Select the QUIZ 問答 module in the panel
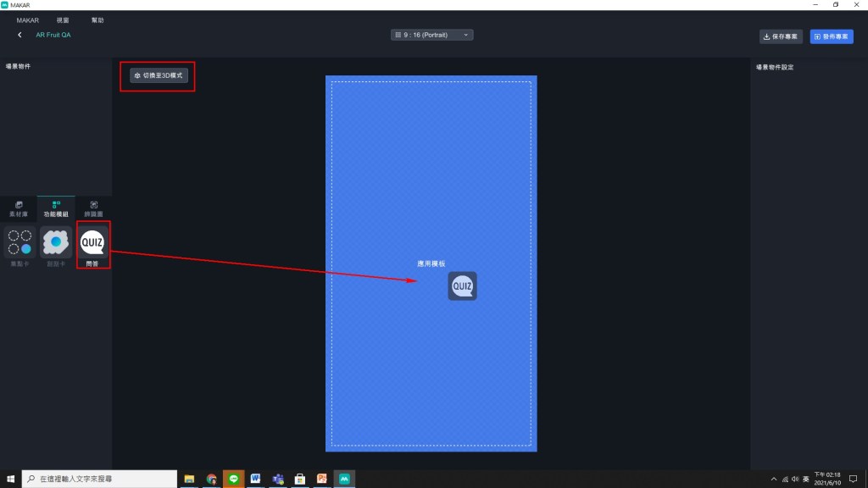 tap(92, 243)
